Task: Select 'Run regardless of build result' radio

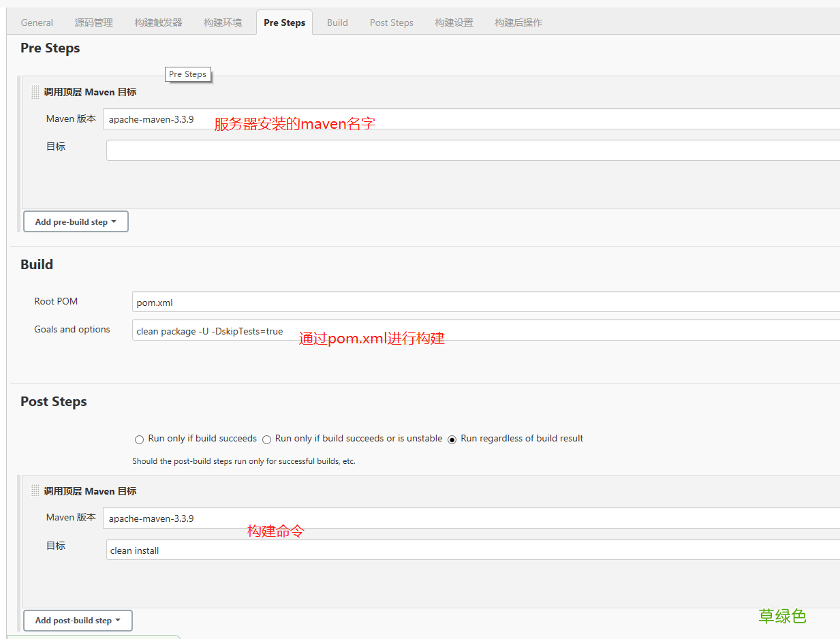Action: (x=452, y=439)
